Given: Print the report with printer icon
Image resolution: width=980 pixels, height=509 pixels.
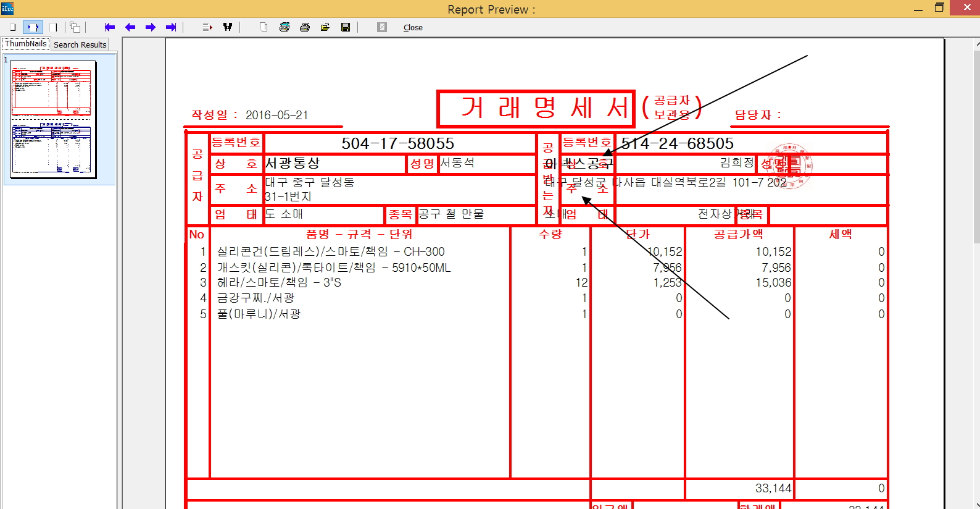Looking at the screenshot, I should pos(305,27).
